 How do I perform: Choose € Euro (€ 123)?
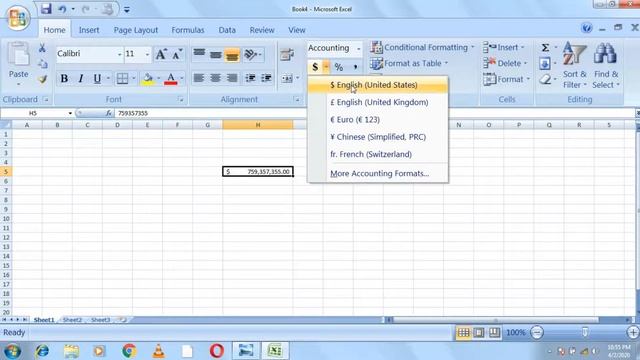pyautogui.click(x=378, y=120)
